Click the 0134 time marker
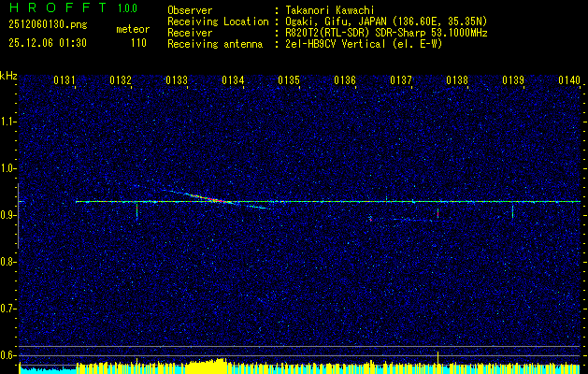 point(233,79)
